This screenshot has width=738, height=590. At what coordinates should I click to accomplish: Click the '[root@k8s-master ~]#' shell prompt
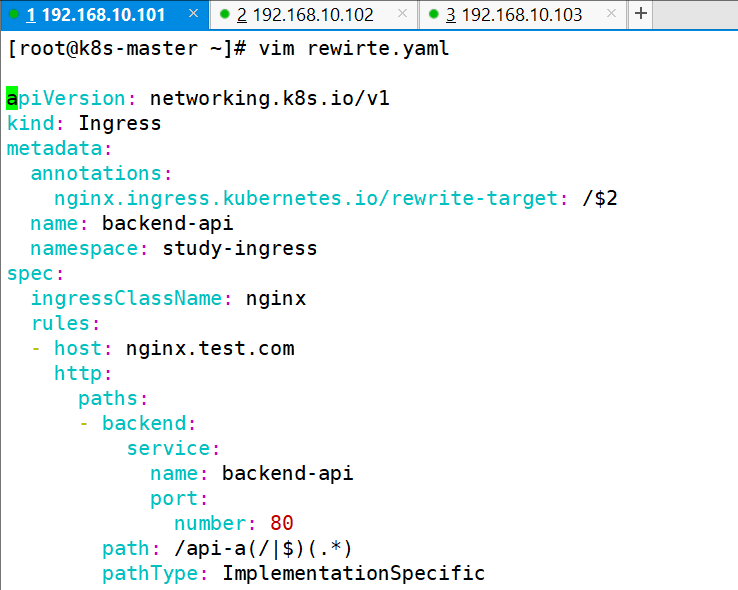coord(127,48)
